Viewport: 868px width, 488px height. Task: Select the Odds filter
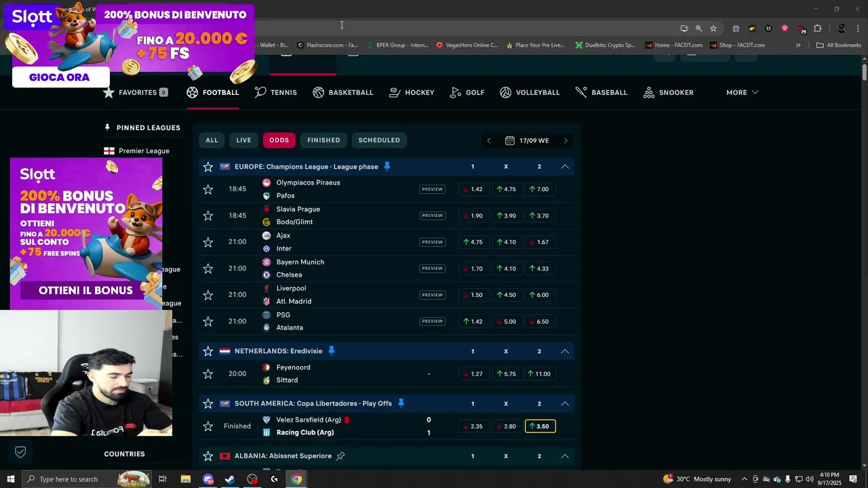pos(279,140)
